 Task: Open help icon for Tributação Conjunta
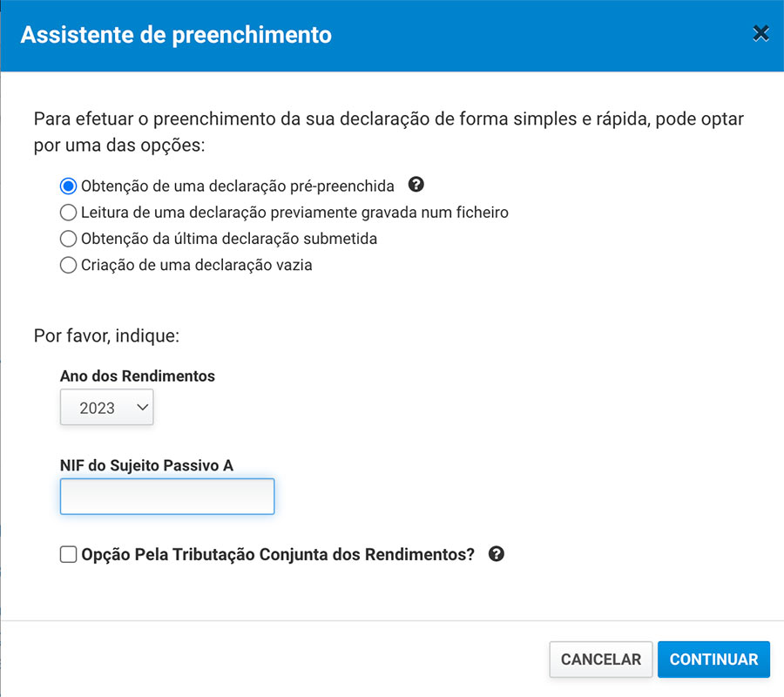click(x=497, y=554)
